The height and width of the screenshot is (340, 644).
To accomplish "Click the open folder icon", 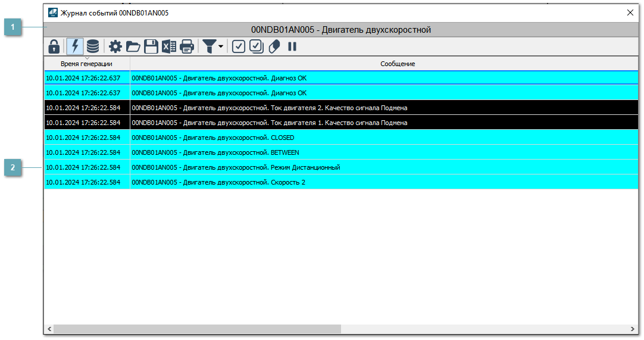I will 133,46.
